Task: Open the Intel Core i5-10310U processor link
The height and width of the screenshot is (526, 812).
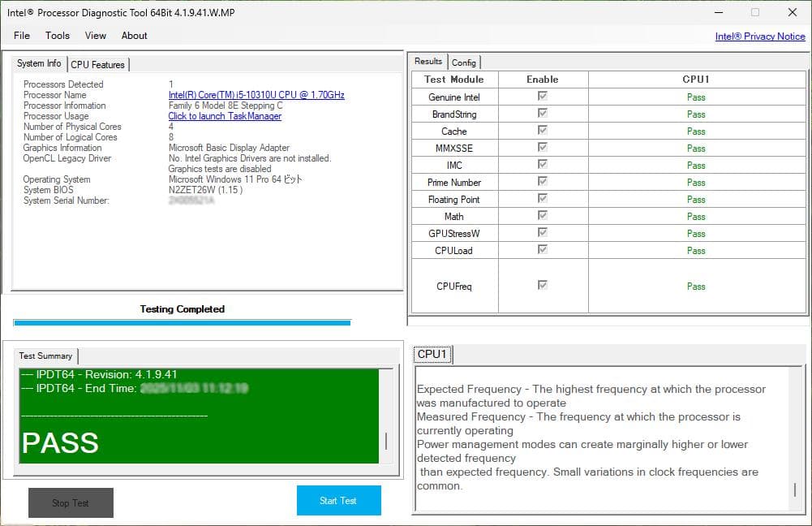Action: [x=256, y=95]
